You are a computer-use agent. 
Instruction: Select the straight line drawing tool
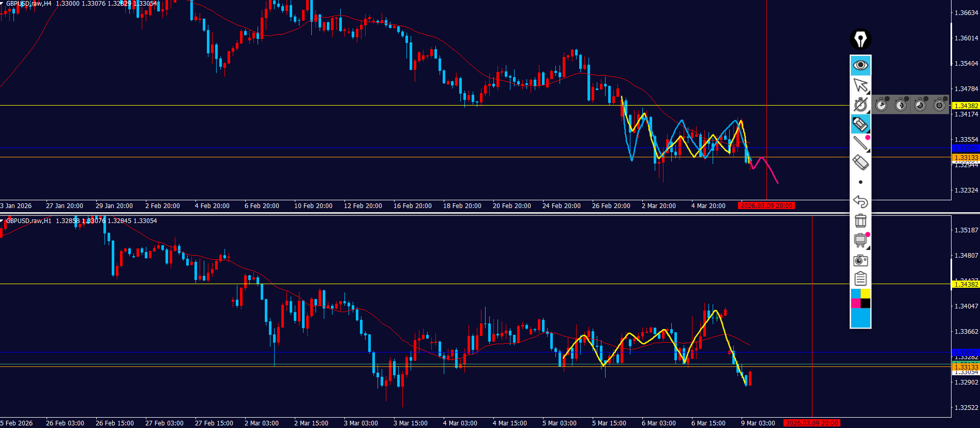861,143
